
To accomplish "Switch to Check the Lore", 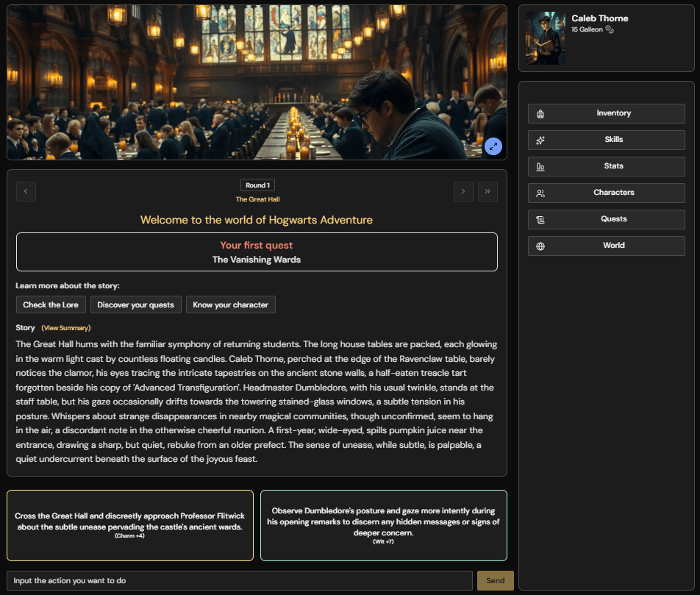I will (x=50, y=304).
